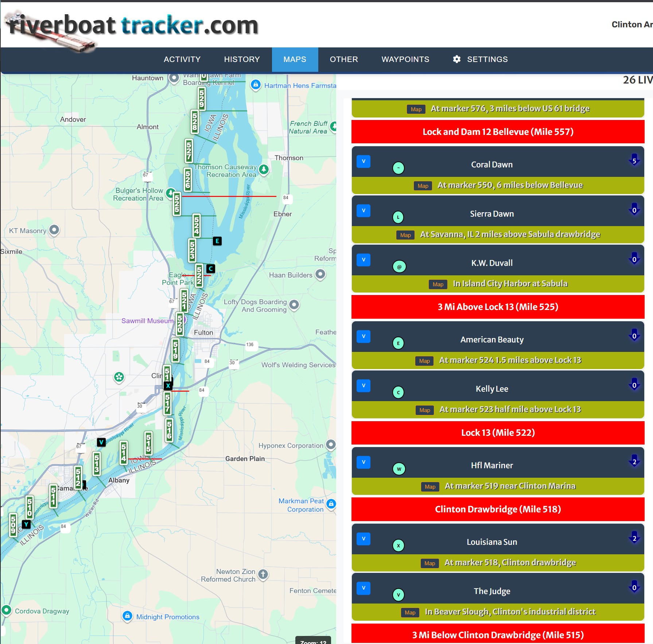Open the WAYPOINTS menu
This screenshot has height=644, width=653.
(x=405, y=59)
